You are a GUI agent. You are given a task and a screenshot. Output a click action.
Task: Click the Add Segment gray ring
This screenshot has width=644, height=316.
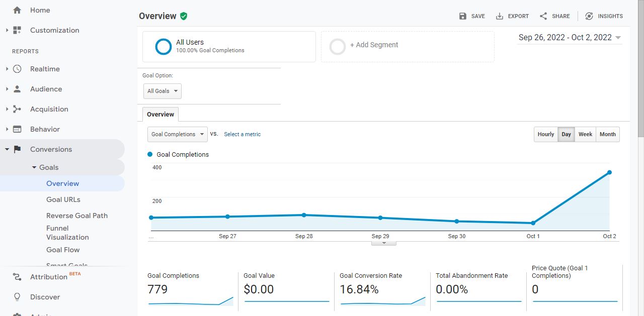coord(337,46)
